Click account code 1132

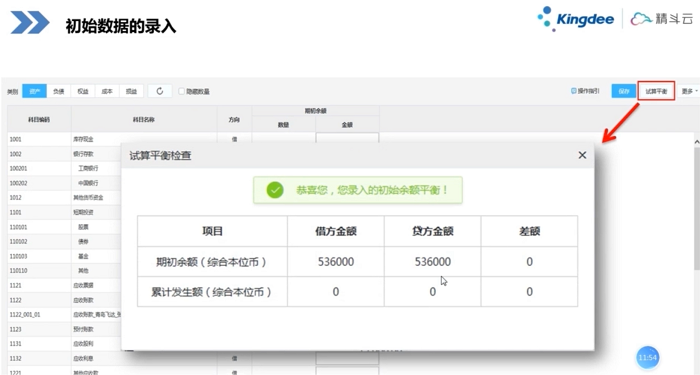click(16, 358)
